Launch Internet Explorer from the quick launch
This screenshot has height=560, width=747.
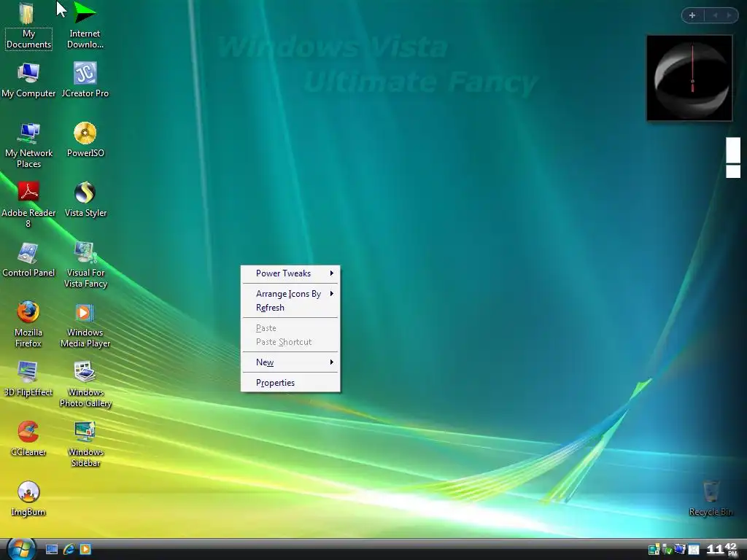click(x=69, y=550)
